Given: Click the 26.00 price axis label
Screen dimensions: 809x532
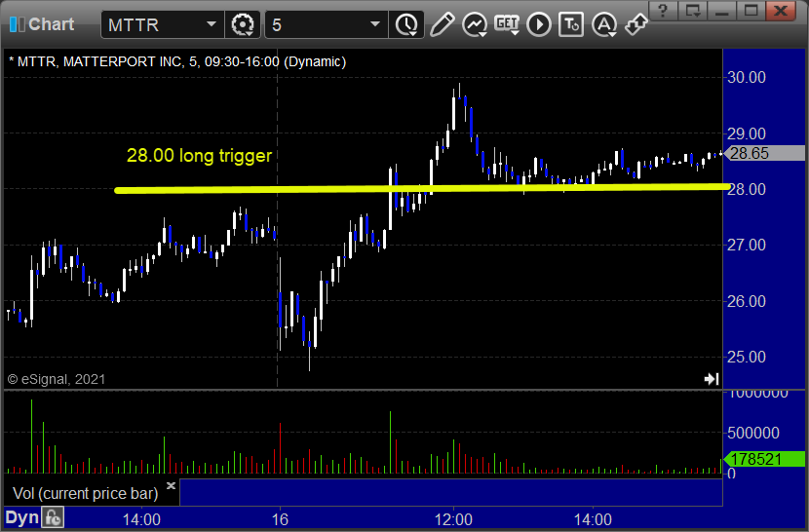Looking at the screenshot, I should pos(746,301).
